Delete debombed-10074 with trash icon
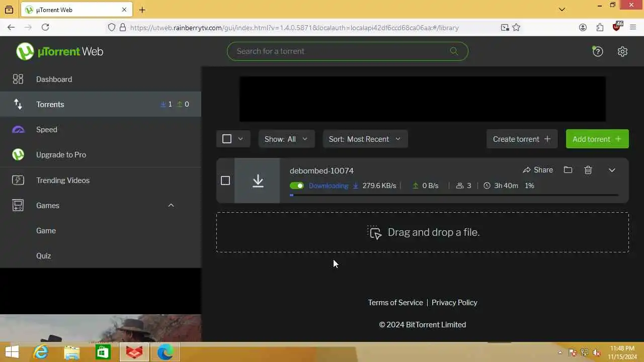 tap(588, 170)
